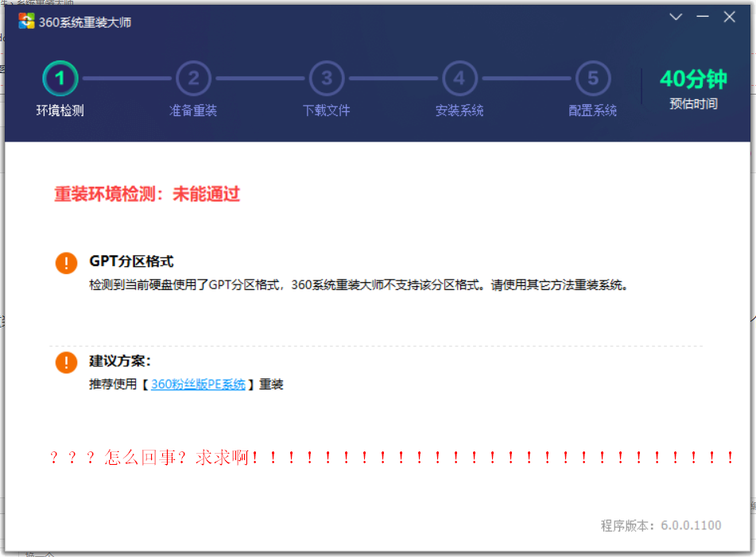Image resolution: width=756 pixels, height=557 pixels.
Task: Click the 配置系统 step label
Action: click(x=592, y=110)
